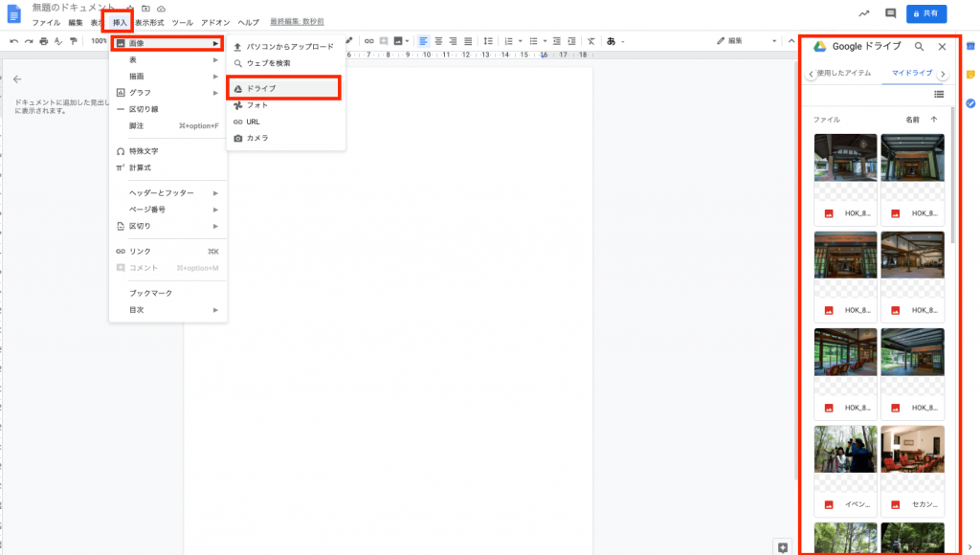Image resolution: width=980 pixels, height=555 pixels.
Task: Click the insert link toolbar icon
Action: (368, 41)
